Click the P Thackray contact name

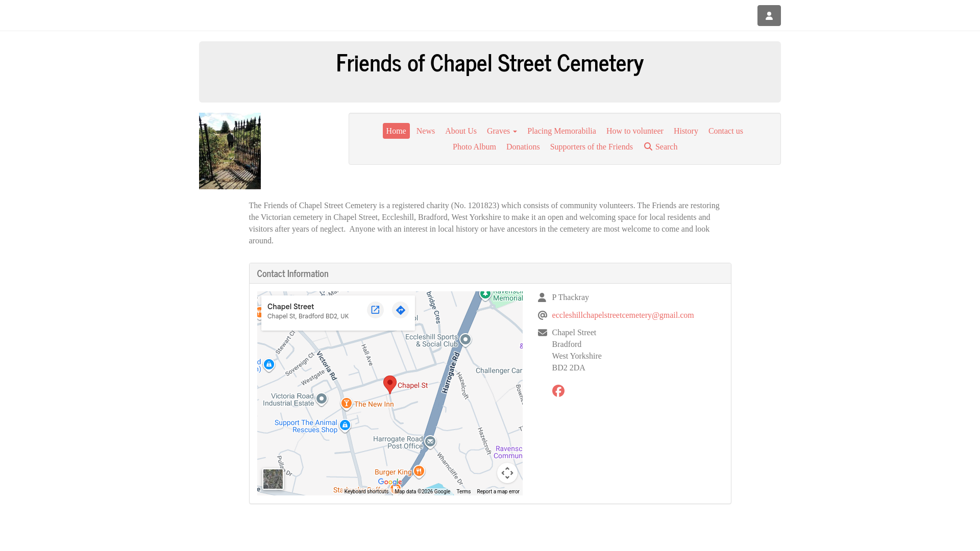[x=570, y=297]
